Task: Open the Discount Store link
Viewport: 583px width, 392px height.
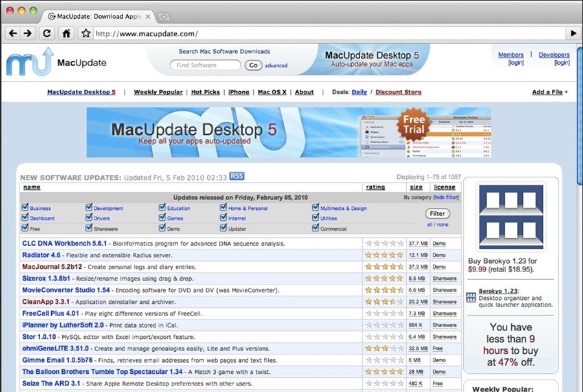Action: click(x=398, y=92)
